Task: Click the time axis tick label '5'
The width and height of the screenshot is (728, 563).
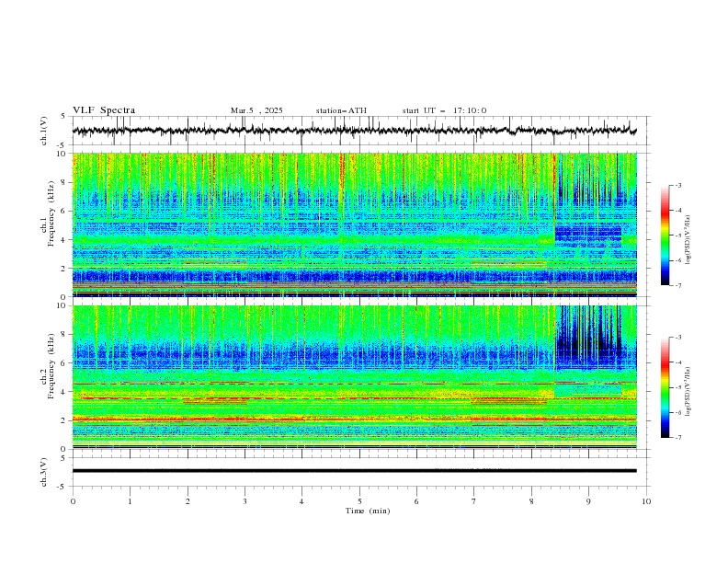Action: click(x=359, y=501)
